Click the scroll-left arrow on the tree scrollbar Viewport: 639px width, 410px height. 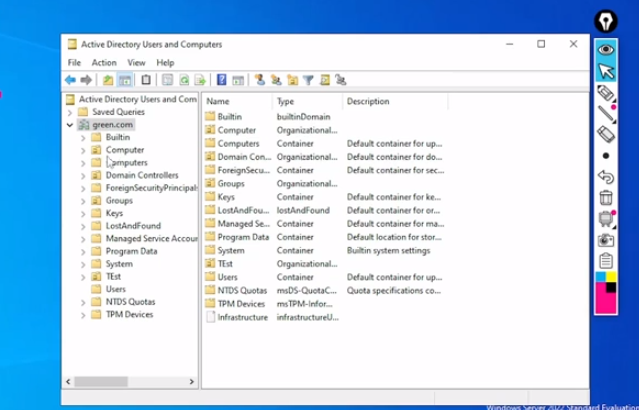tap(68, 382)
